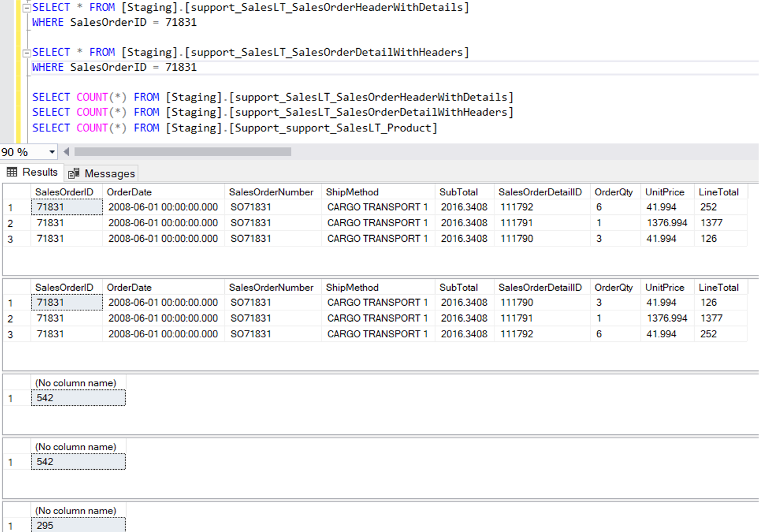Select row 2 header in first result grid
The width and height of the screenshot is (762, 532).
[x=17, y=223]
